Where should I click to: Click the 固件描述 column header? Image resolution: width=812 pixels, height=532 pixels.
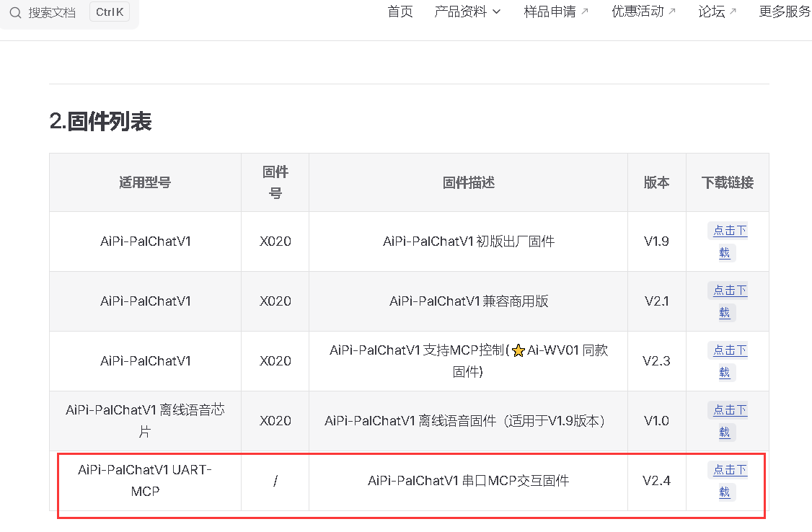click(468, 182)
